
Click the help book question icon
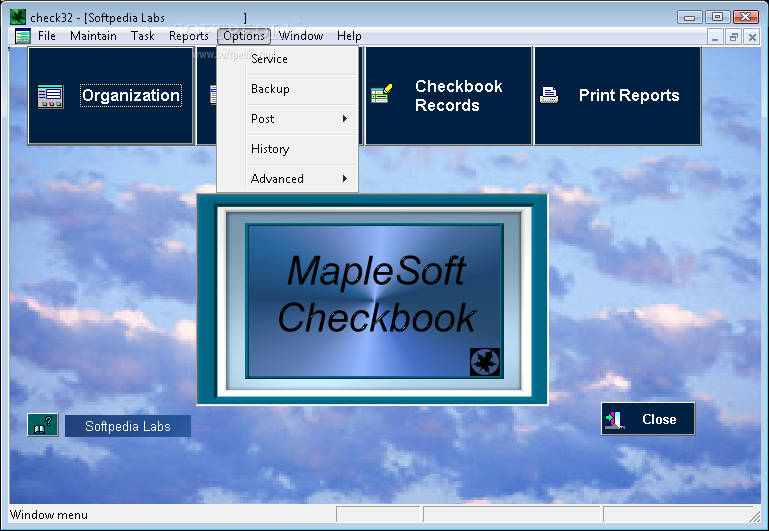[43, 425]
